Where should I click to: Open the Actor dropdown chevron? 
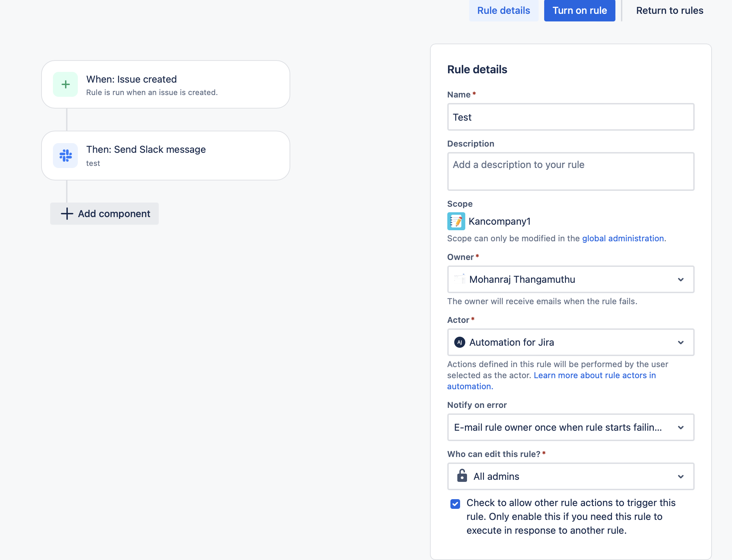pos(680,342)
